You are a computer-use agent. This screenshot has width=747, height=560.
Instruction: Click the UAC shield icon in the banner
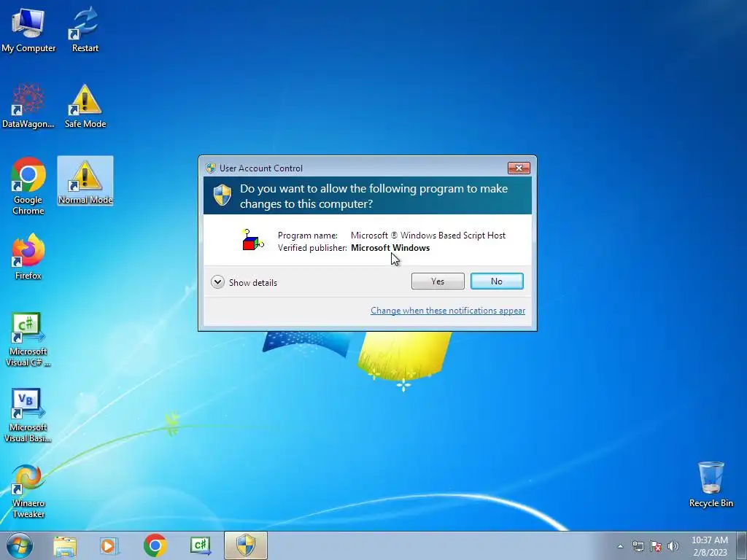[x=222, y=195]
